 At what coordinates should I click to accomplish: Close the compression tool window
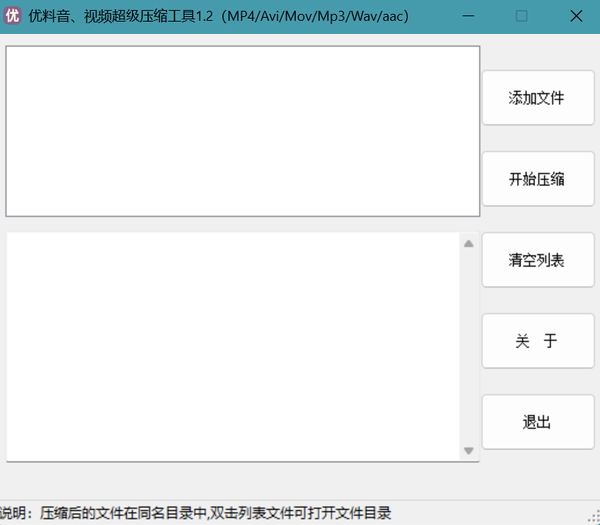tap(576, 16)
